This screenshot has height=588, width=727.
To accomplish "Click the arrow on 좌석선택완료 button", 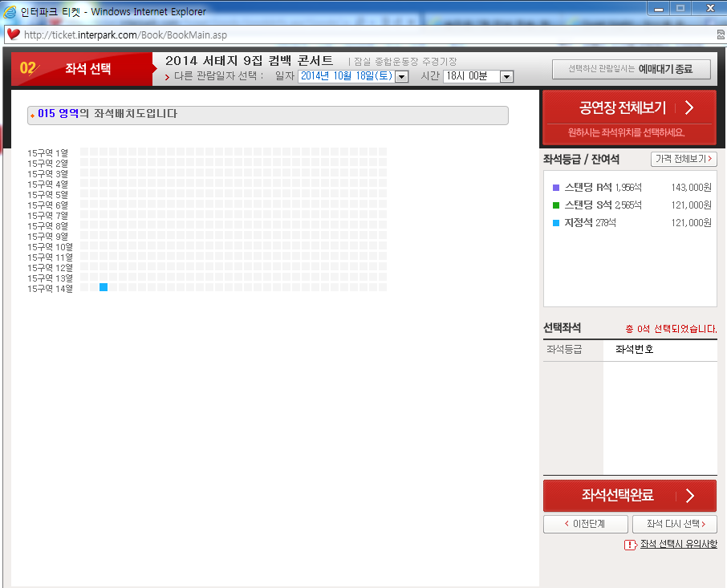I will (690, 496).
